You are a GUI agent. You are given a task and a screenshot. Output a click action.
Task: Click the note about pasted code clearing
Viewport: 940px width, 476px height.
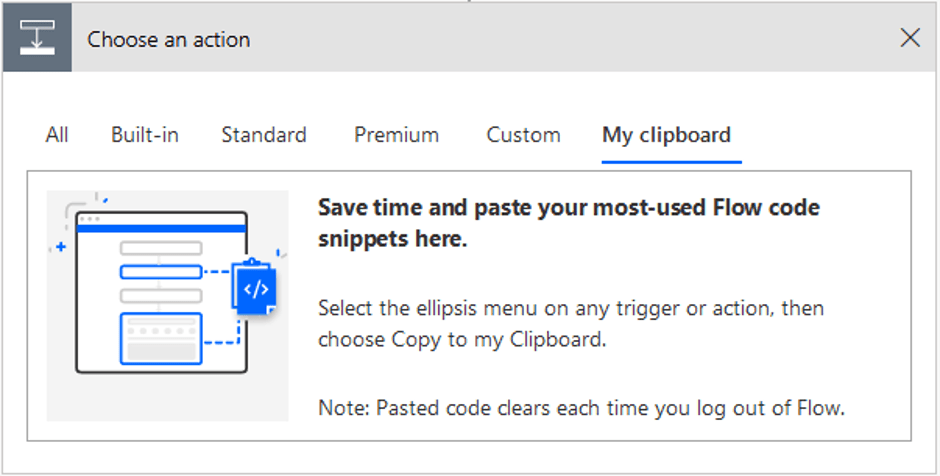pyautogui.click(x=582, y=408)
